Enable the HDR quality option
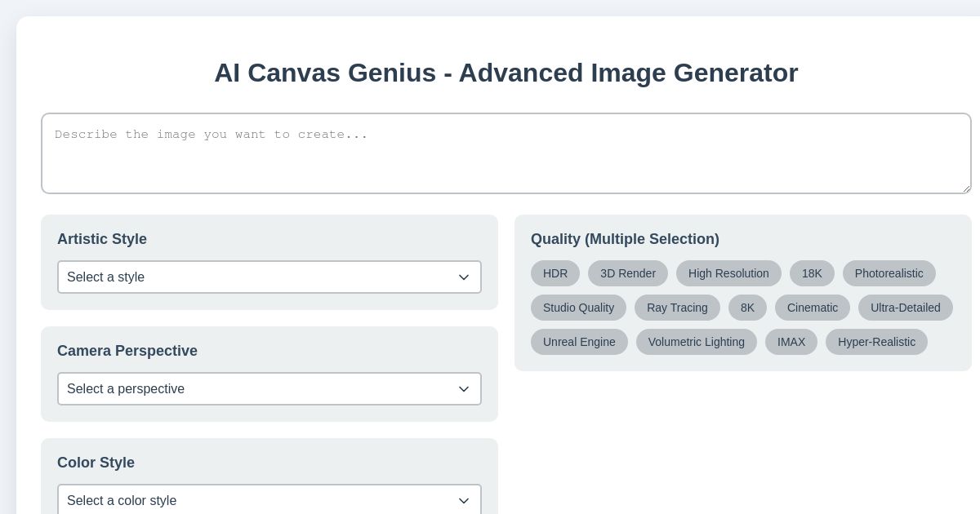The height and width of the screenshot is (514, 980). click(555, 273)
